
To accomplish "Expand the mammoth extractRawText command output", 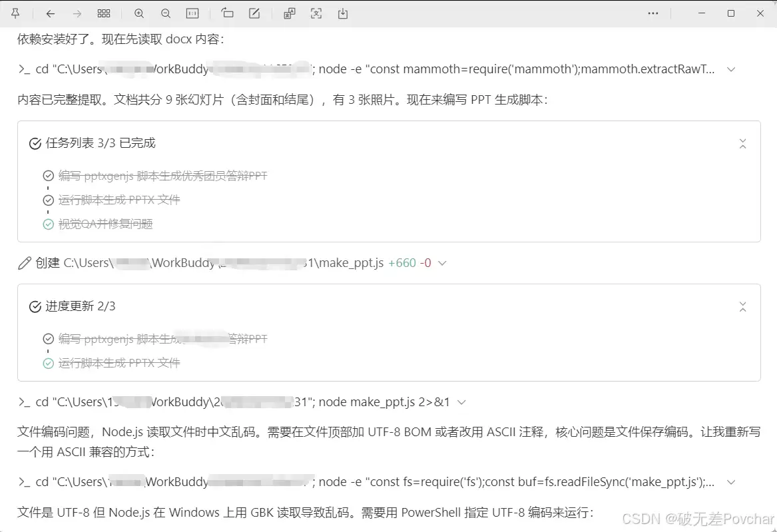I will (x=731, y=69).
